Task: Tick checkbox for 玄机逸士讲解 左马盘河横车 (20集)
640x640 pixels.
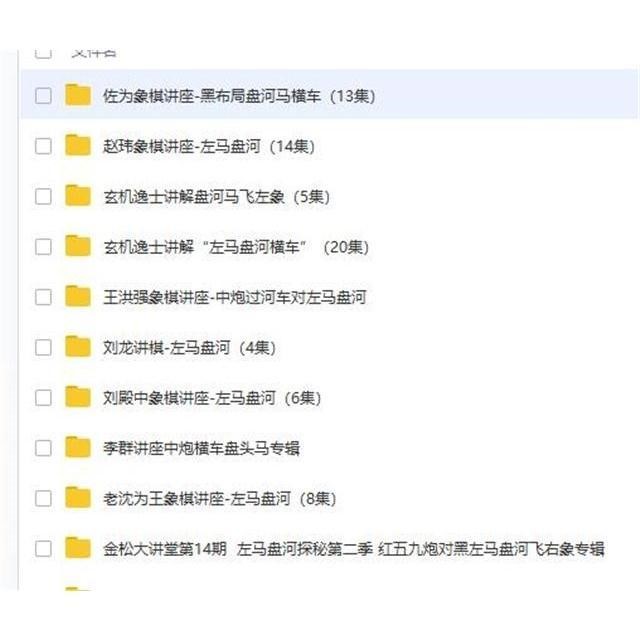Action: [x=43, y=247]
